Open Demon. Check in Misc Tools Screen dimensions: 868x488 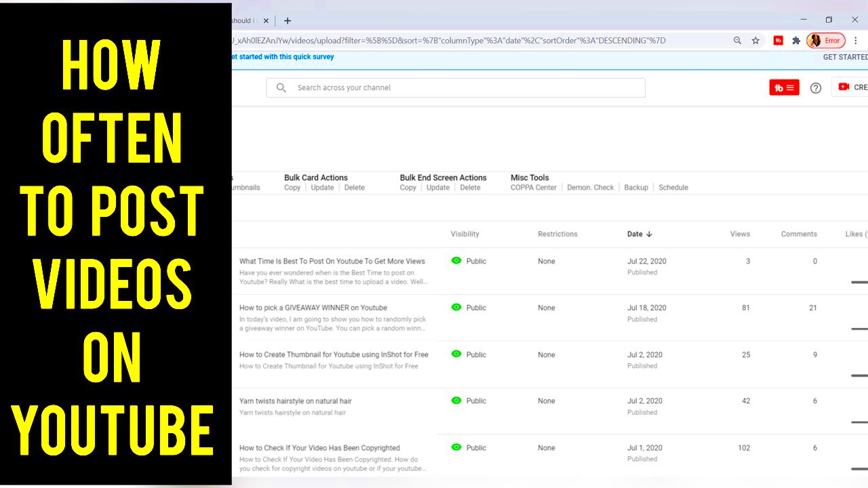(591, 188)
